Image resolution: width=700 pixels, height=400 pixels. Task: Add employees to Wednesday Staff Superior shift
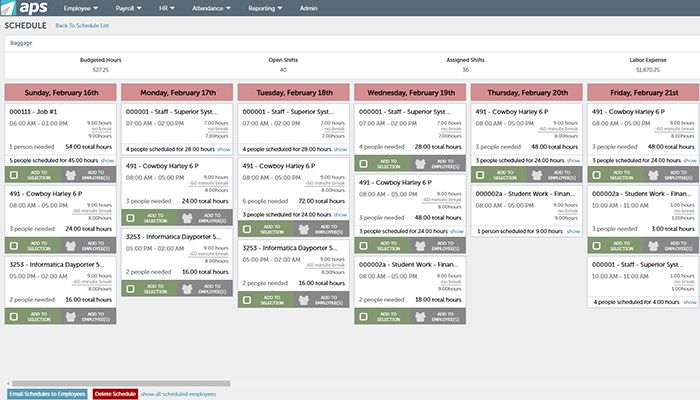[x=438, y=164]
